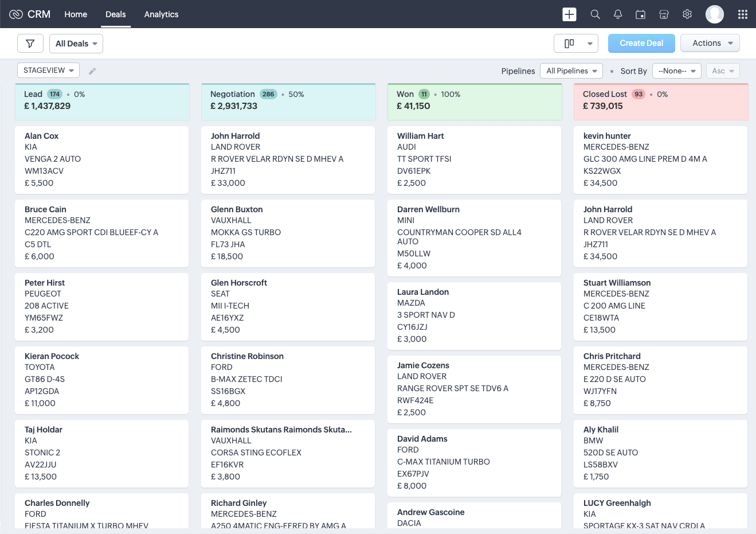Click the Won total £ 41,150

click(413, 106)
